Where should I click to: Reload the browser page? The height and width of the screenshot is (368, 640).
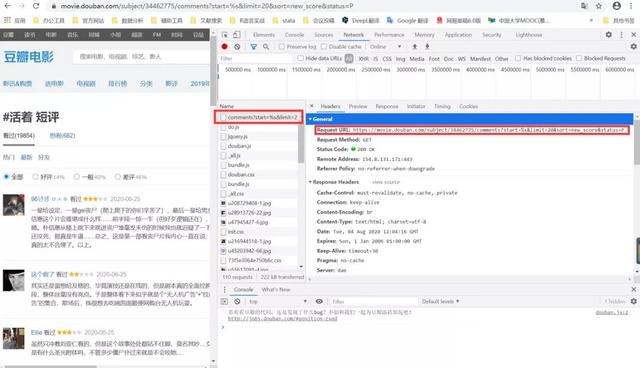36,6
